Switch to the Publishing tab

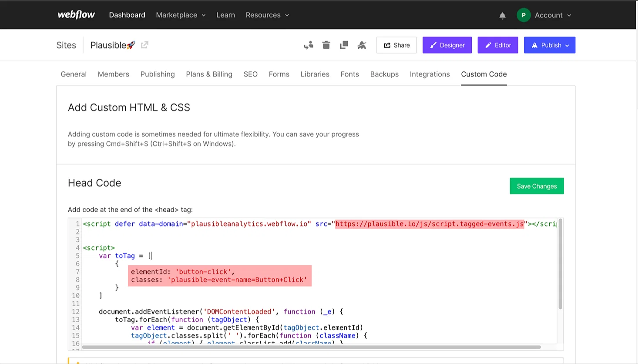158,74
